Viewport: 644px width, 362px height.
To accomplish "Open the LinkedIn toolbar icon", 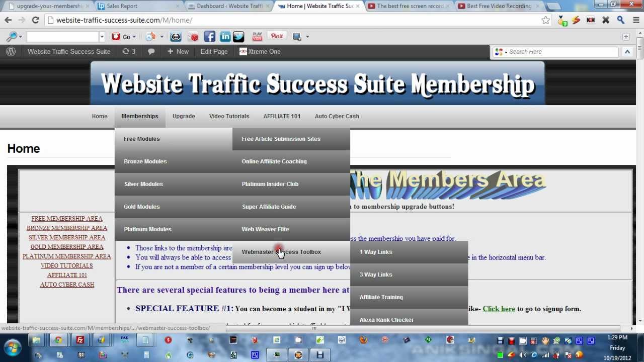I will pyautogui.click(x=225, y=36).
